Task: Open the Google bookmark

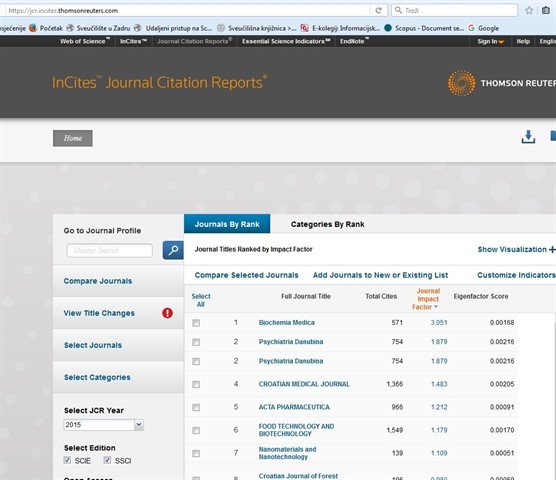Action: tap(483, 28)
